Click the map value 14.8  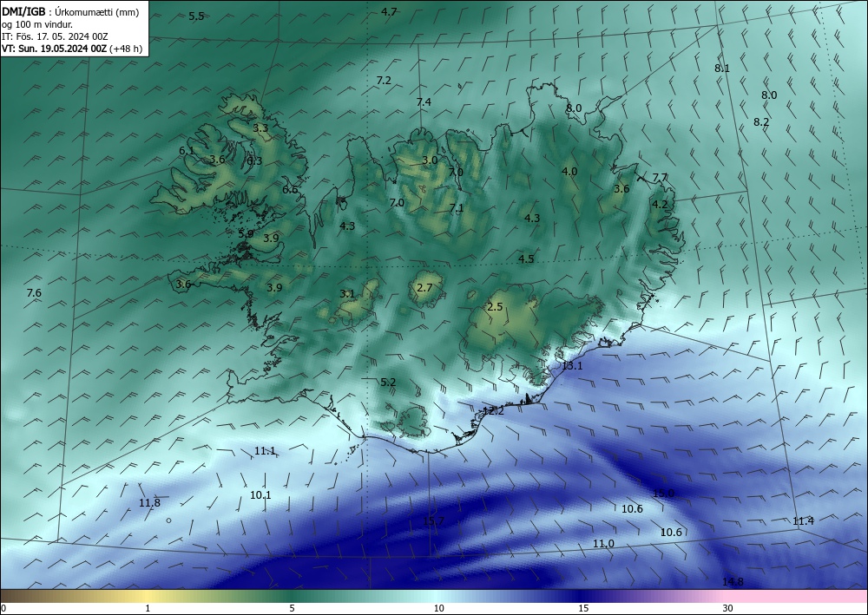coord(733,581)
